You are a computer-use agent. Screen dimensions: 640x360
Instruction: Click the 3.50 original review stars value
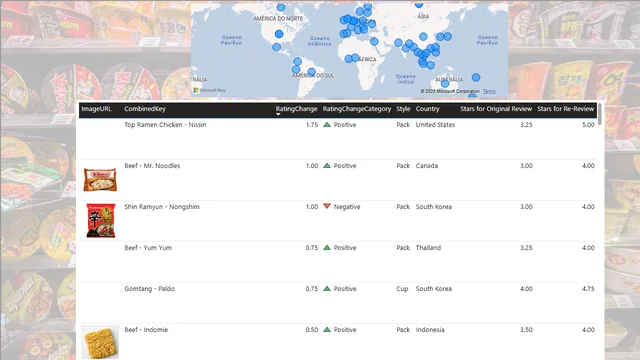tap(526, 330)
